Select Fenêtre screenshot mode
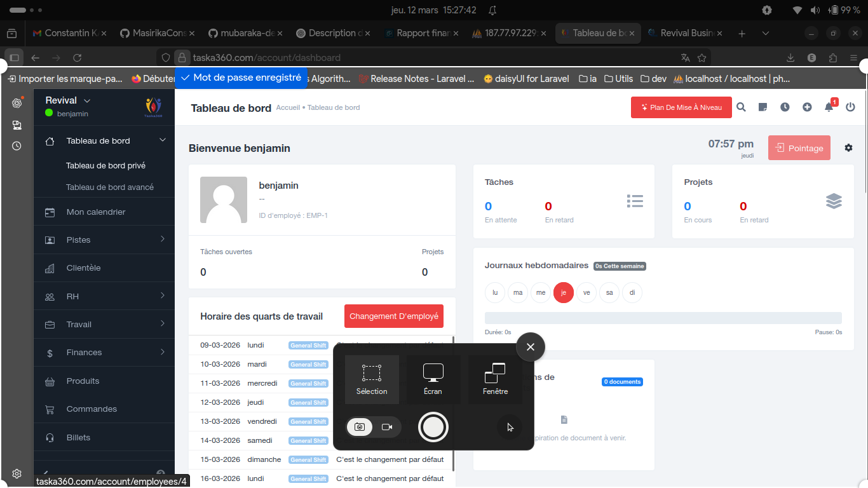The height and width of the screenshot is (488, 868). (x=495, y=379)
